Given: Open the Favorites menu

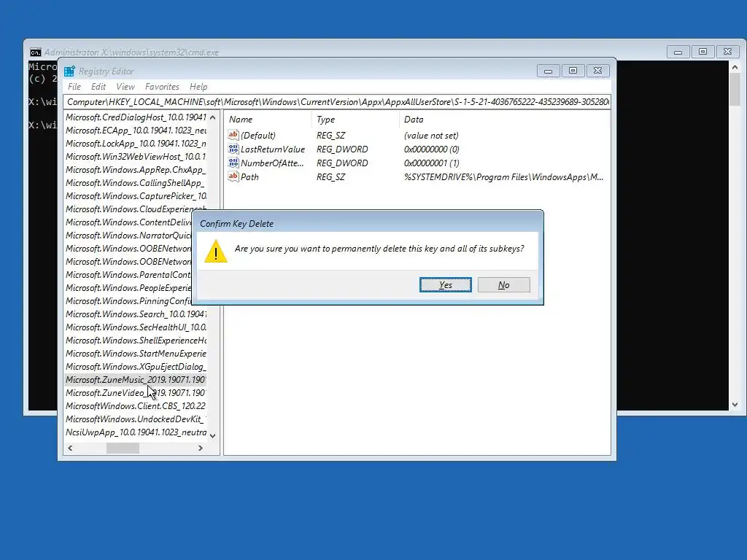Looking at the screenshot, I should click(x=162, y=87).
